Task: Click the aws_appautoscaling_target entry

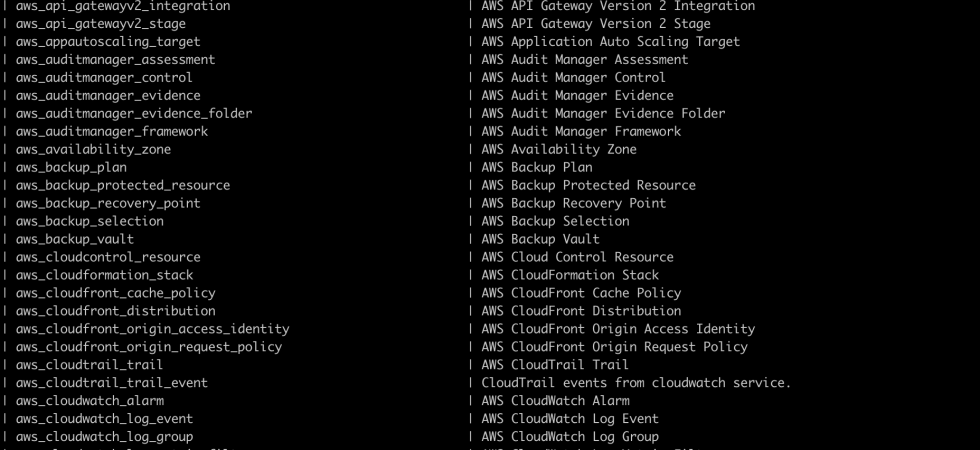Action: [x=108, y=42]
